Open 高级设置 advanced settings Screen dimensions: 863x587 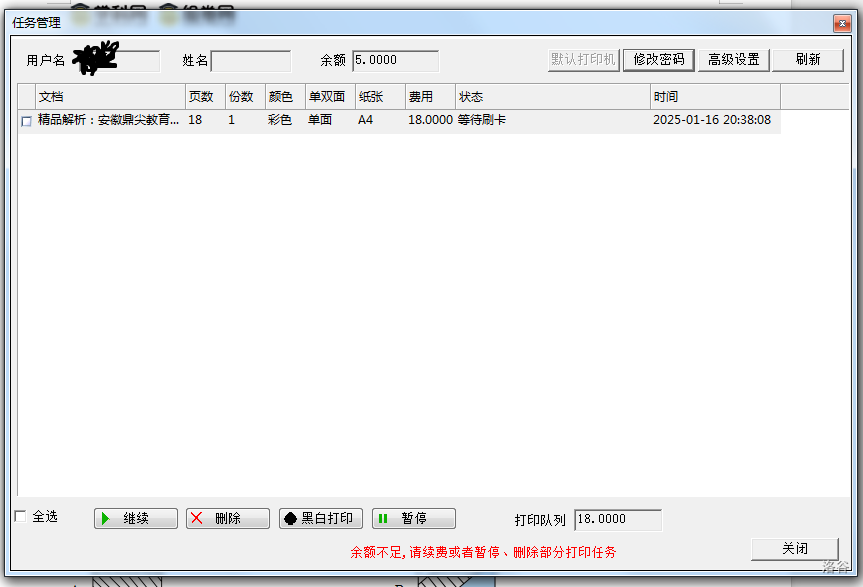(733, 60)
